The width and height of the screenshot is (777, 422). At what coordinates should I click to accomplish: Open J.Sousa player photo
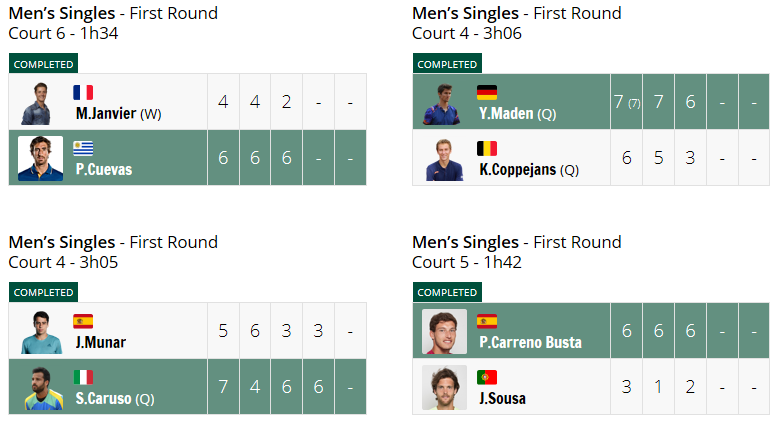point(444,387)
